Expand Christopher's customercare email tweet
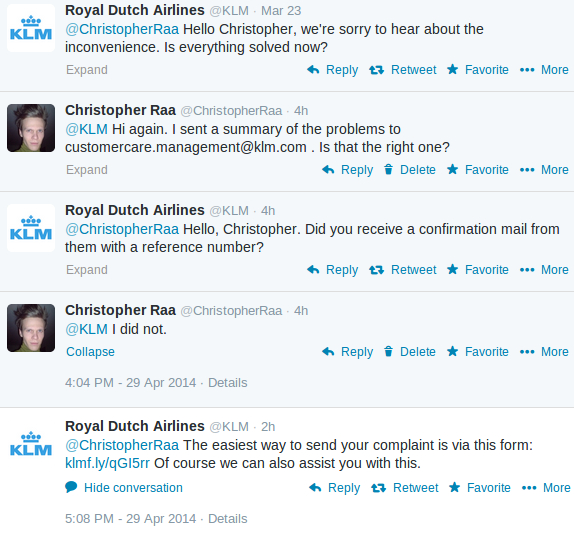The image size is (574, 533). [x=87, y=169]
